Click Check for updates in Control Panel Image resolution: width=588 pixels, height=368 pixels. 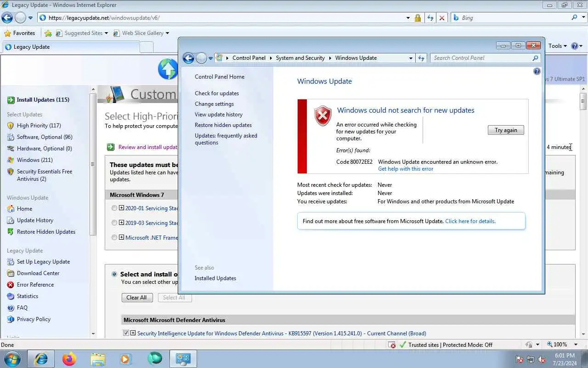[217, 93]
